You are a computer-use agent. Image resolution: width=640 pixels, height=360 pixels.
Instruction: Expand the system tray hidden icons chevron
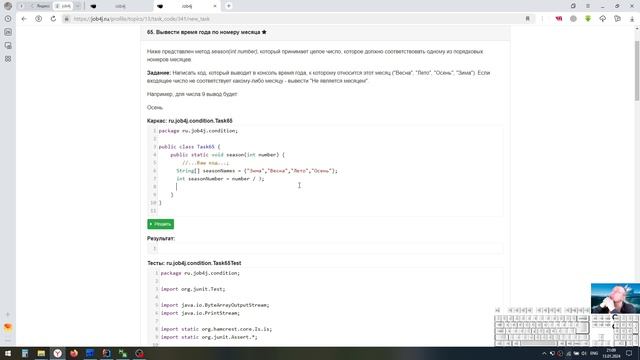pyautogui.click(x=544, y=353)
